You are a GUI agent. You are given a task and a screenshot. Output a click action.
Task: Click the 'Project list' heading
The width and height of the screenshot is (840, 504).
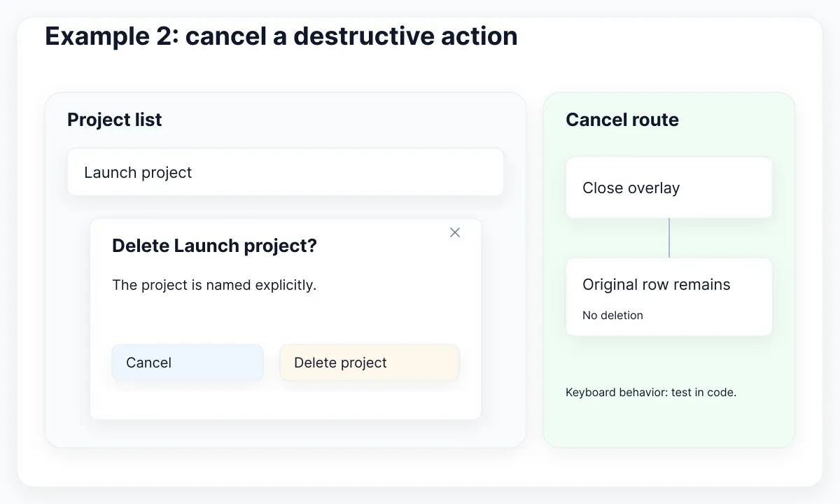pos(114,120)
